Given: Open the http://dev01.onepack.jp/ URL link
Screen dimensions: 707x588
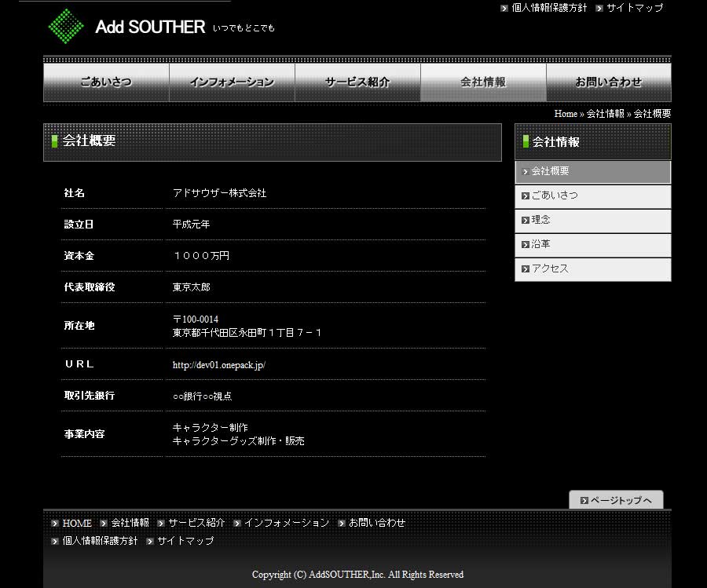Looking at the screenshot, I should coord(219,365).
